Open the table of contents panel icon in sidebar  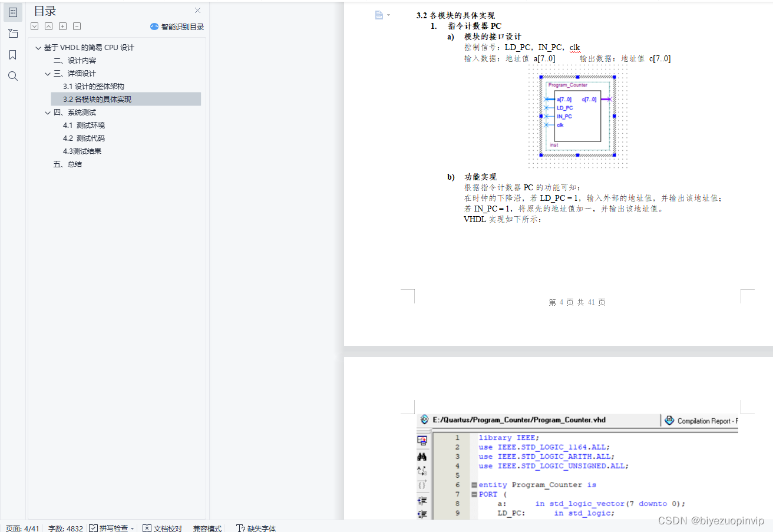tap(13, 12)
